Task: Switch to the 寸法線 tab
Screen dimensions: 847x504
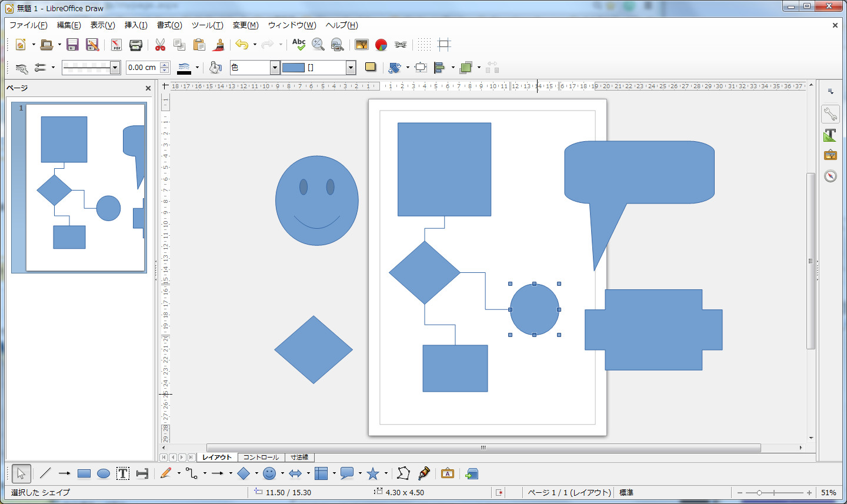Action: click(299, 457)
